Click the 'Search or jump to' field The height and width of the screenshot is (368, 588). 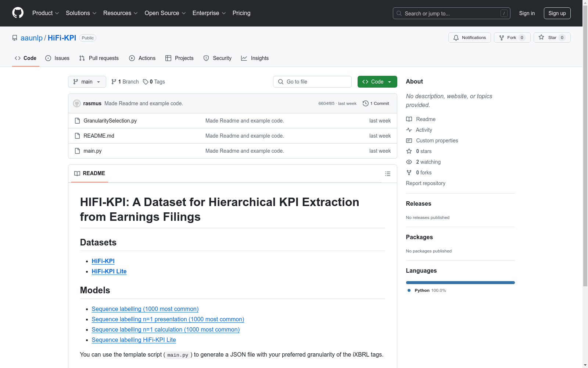(451, 13)
